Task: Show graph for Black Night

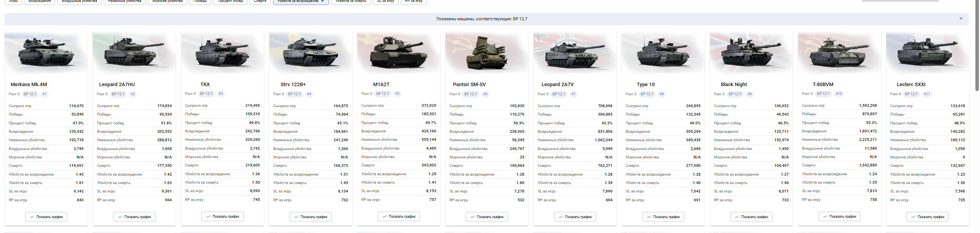Action: point(751,217)
